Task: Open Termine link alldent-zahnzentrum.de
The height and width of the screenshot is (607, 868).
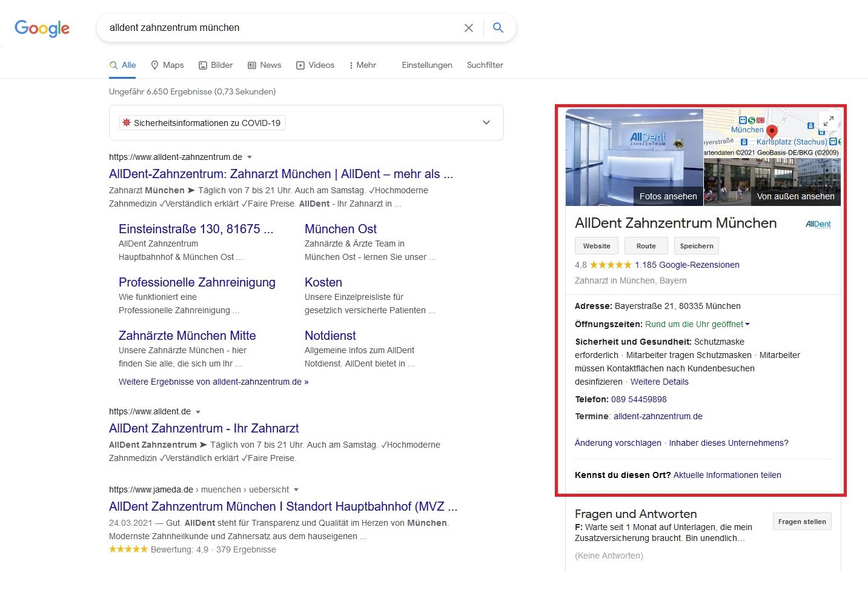Action: tap(658, 416)
